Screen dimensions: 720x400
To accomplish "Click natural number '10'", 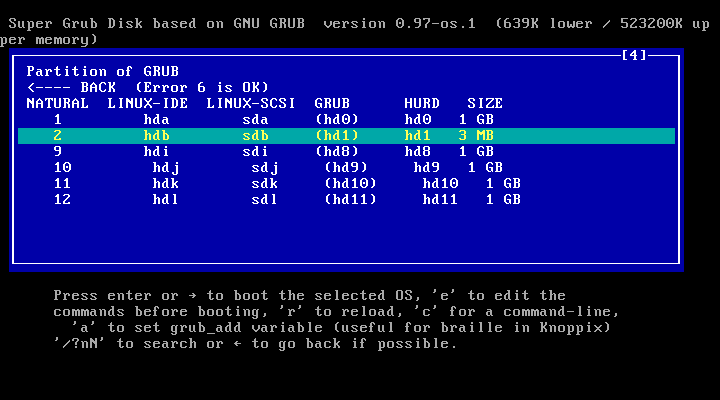I will coord(62,168).
